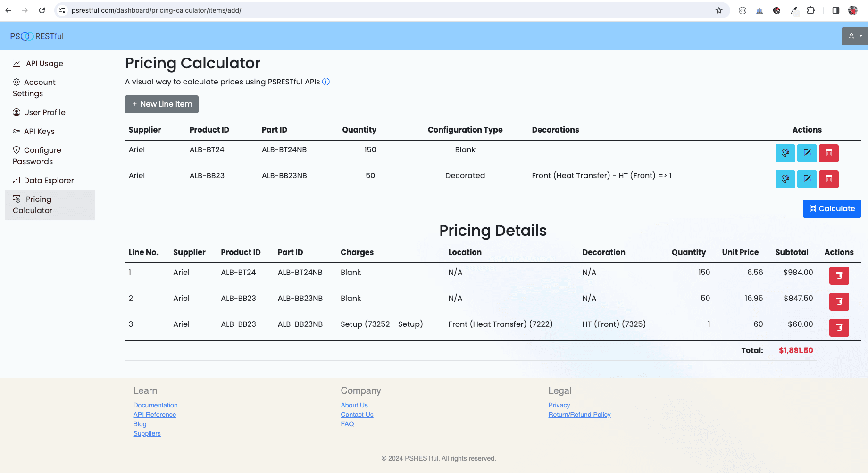Open browser profile avatar

(x=852, y=10)
